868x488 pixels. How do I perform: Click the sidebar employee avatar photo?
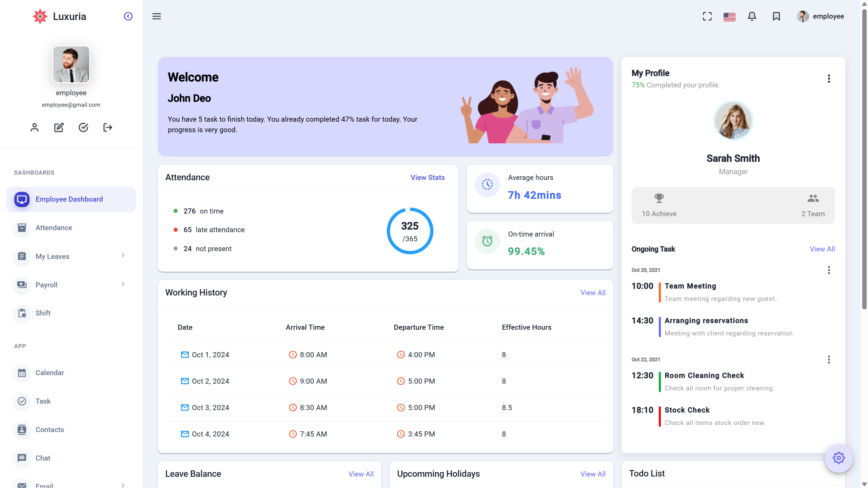tap(71, 64)
